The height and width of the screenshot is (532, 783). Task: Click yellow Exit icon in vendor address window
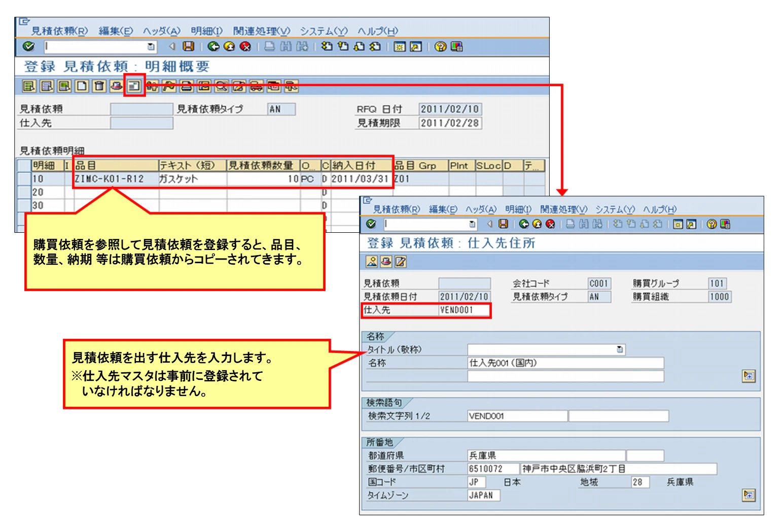point(537,224)
